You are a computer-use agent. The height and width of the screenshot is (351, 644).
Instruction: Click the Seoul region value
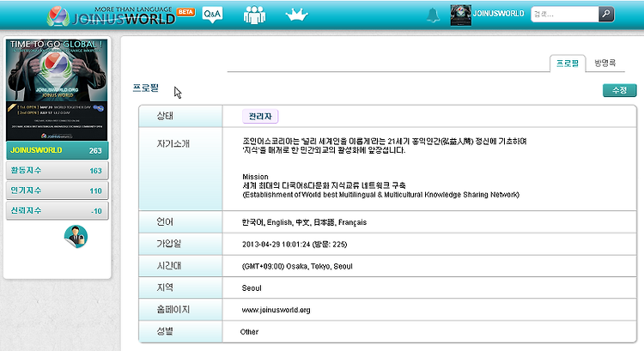tap(252, 288)
